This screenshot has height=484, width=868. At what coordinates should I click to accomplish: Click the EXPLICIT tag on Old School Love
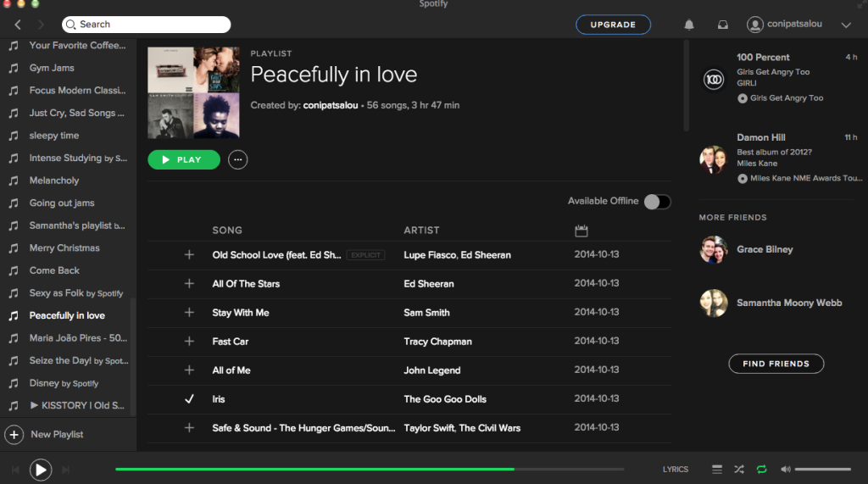tap(365, 255)
